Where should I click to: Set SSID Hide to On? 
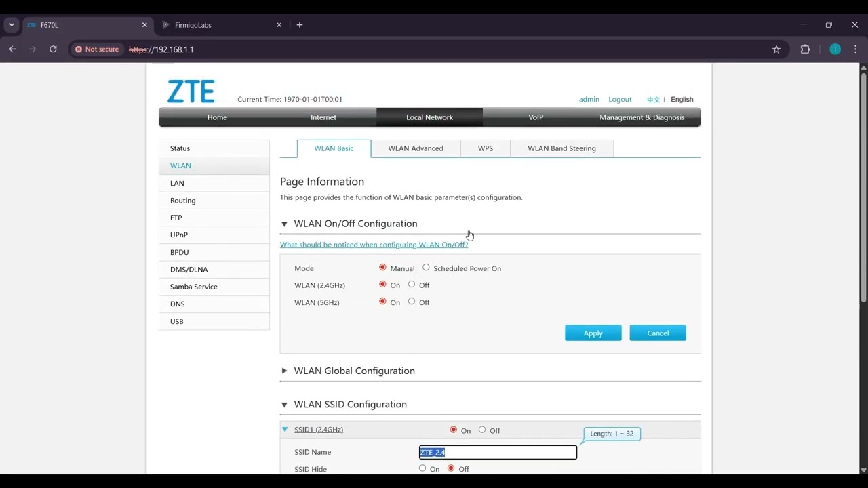pyautogui.click(x=422, y=468)
